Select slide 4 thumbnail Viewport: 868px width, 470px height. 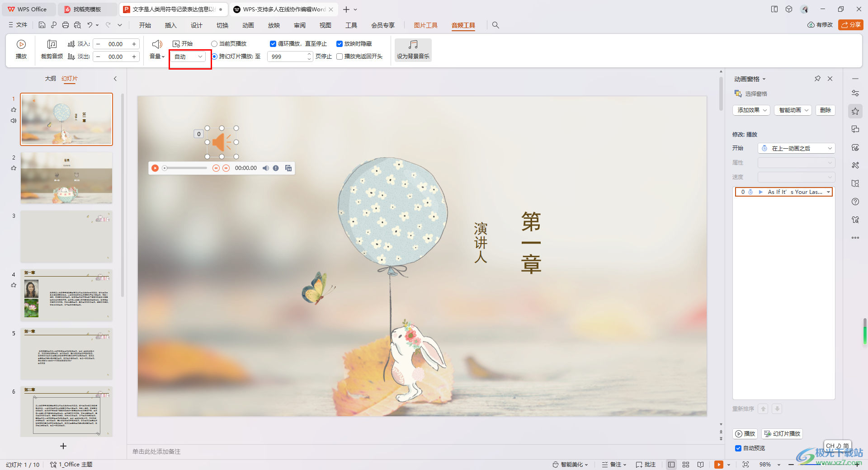(x=66, y=295)
